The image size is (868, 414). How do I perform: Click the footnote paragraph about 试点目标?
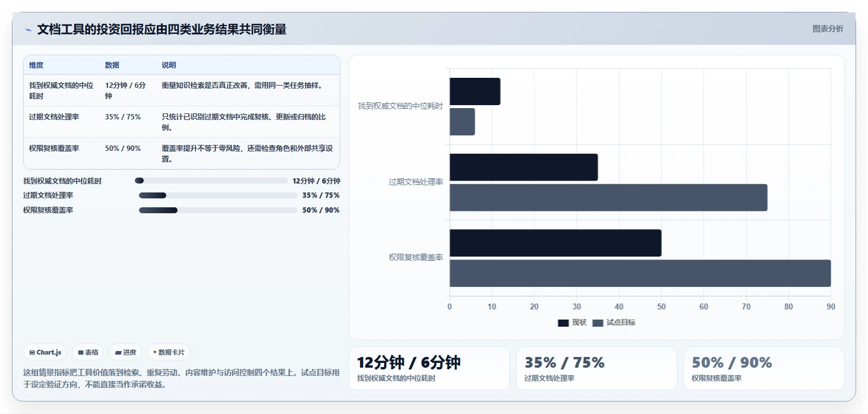182,378
